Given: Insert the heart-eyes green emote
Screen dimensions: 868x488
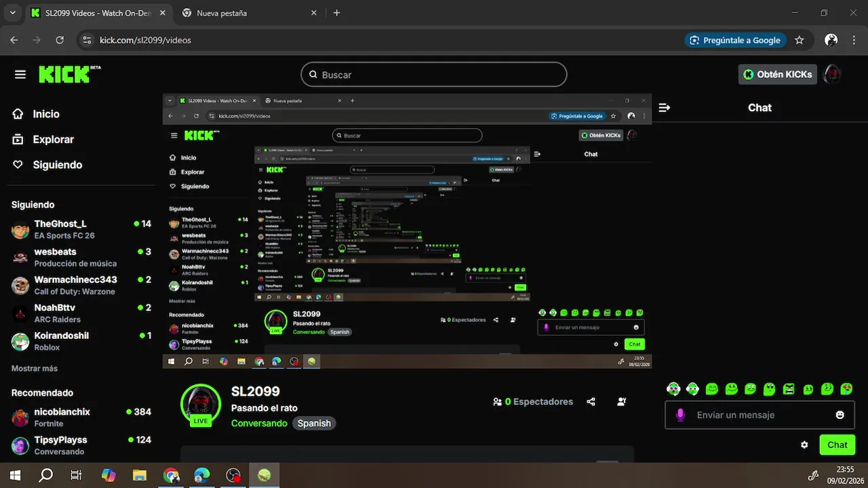Looking at the screenshot, I should click(846, 389).
